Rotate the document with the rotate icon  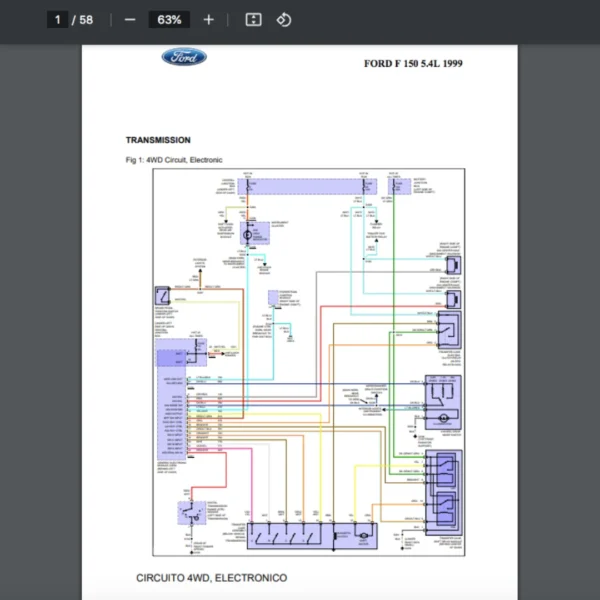tap(284, 20)
